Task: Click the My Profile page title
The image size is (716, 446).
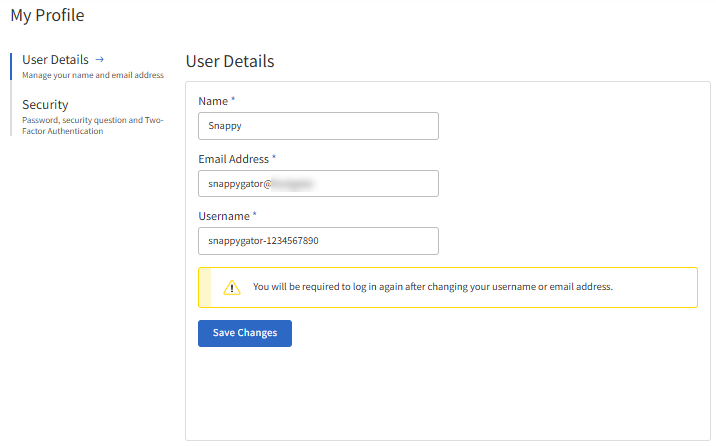Action: [x=47, y=15]
